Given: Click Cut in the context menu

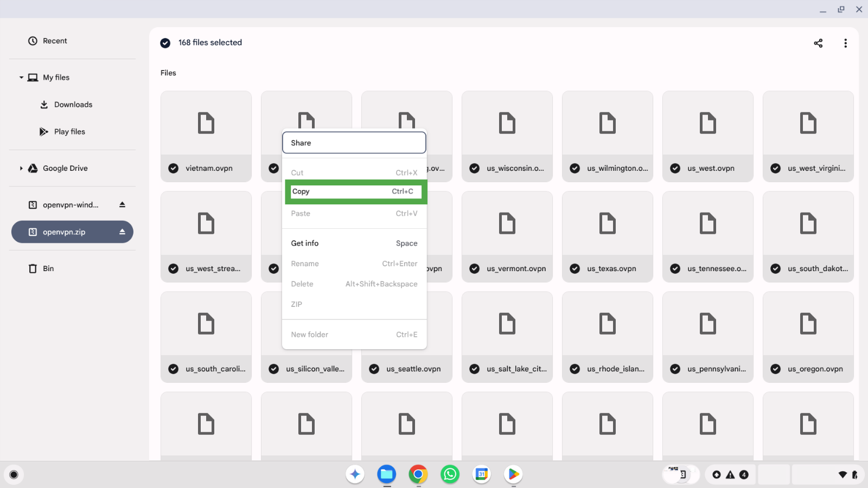Looking at the screenshot, I should click(x=354, y=172).
